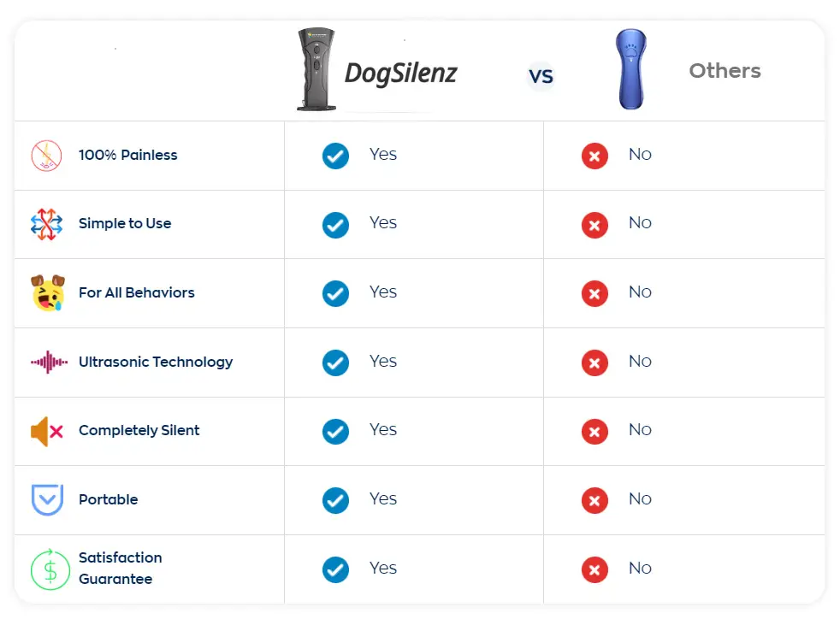The height and width of the screenshot is (625, 840).
Task: Click the blue checkmark for 100% Painless
Action: coord(335,156)
